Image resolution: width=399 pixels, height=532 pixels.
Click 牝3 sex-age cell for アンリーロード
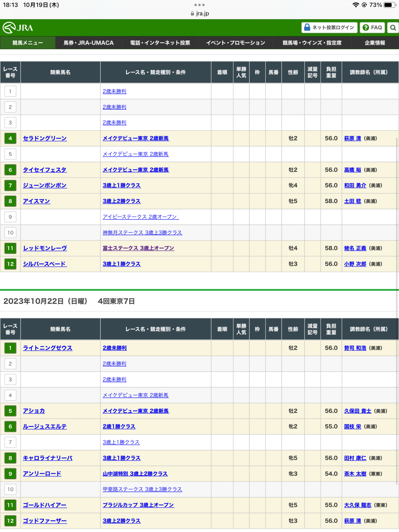pyautogui.click(x=293, y=474)
